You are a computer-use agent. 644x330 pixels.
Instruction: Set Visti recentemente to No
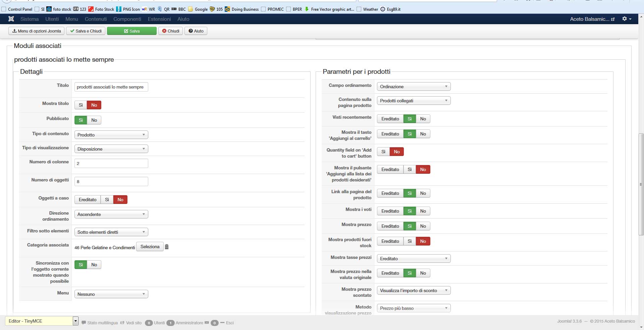[423, 119]
